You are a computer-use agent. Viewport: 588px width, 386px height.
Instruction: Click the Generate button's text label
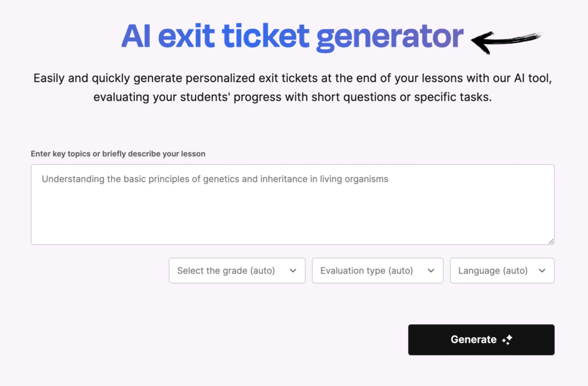[473, 340]
